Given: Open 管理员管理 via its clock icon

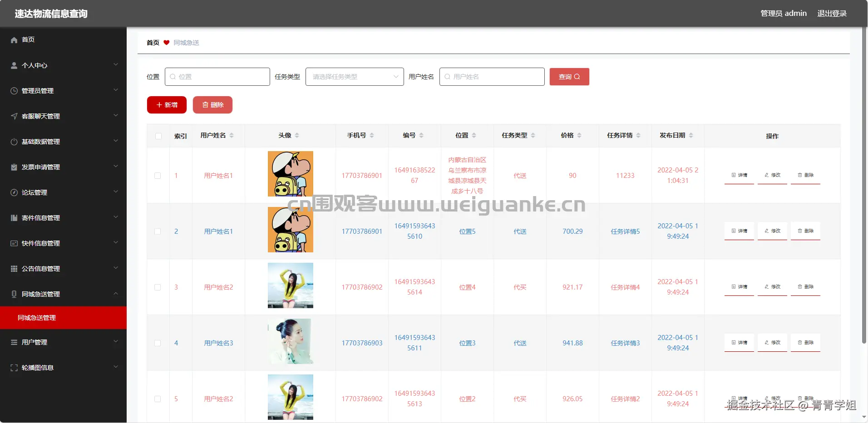Looking at the screenshot, I should point(14,91).
